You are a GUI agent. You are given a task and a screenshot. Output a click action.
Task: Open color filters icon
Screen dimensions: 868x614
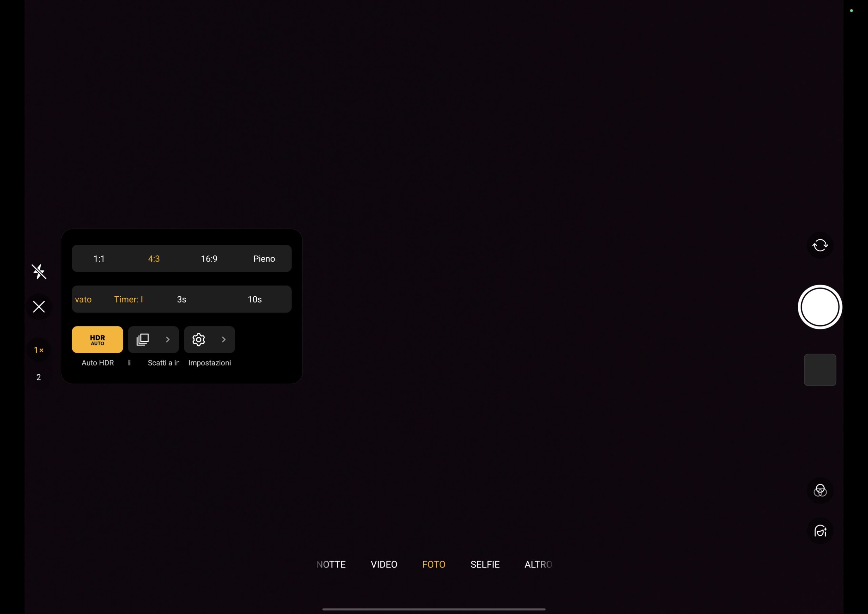tap(820, 490)
